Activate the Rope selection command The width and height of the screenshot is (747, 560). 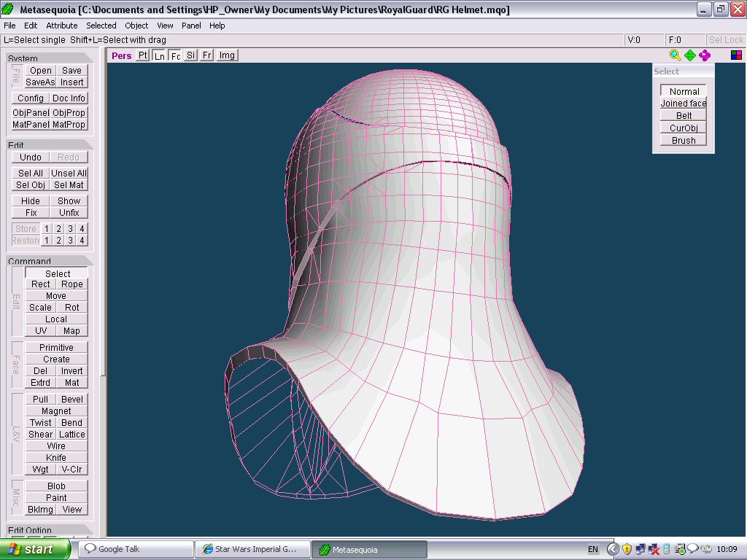pyautogui.click(x=72, y=284)
